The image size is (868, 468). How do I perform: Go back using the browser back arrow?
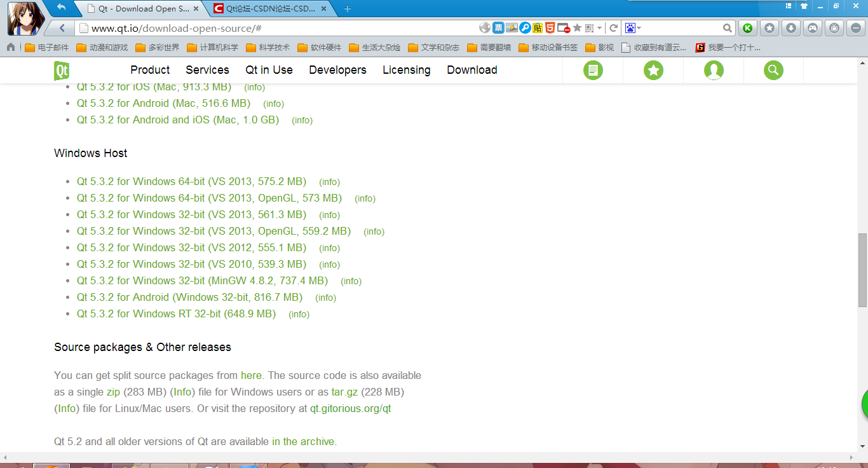click(x=62, y=28)
